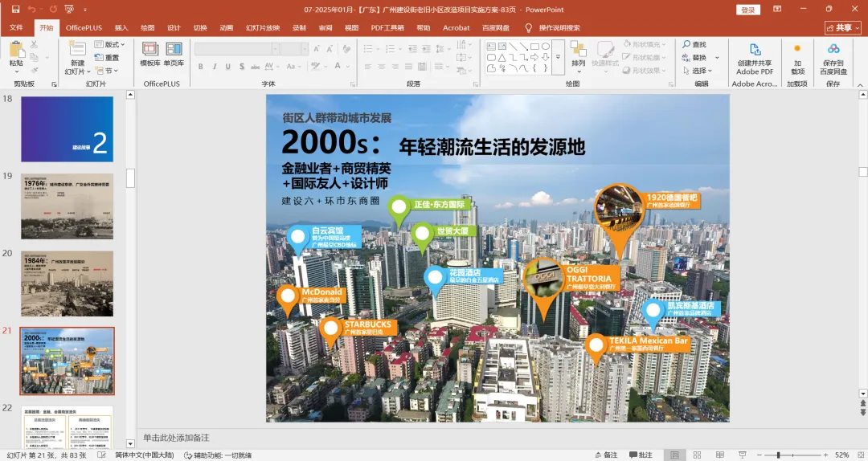The height and width of the screenshot is (461, 868).
Task: Click 简体中文(中国大陆) language indicator
Action: pos(145,455)
